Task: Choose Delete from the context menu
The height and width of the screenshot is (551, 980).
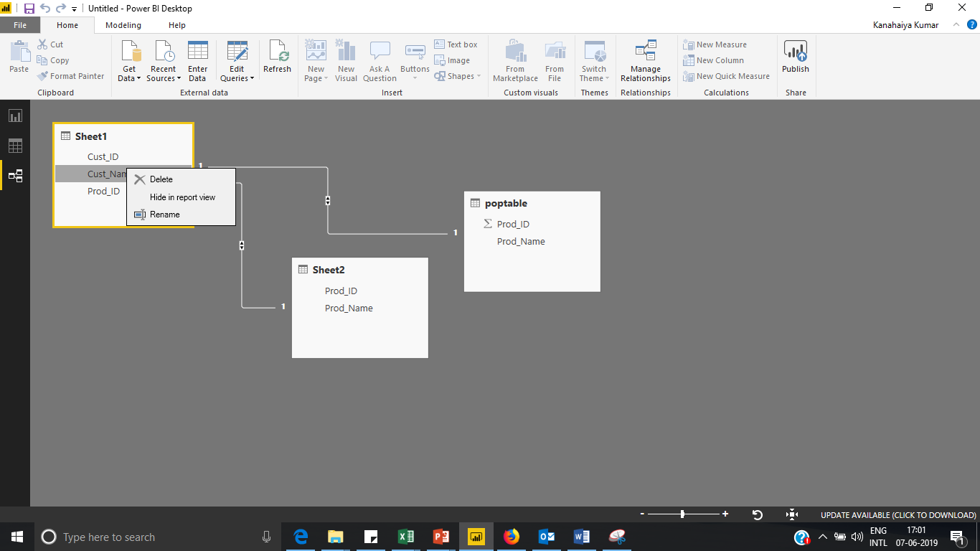Action: [161, 179]
